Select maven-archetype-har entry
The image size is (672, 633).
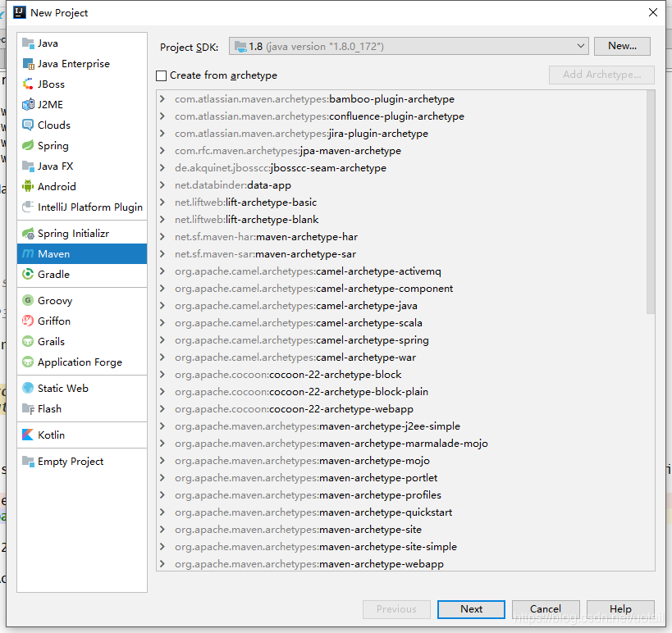tap(401, 237)
